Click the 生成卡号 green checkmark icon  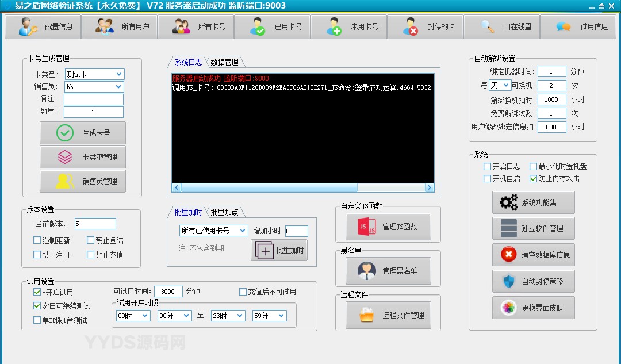tap(65, 133)
